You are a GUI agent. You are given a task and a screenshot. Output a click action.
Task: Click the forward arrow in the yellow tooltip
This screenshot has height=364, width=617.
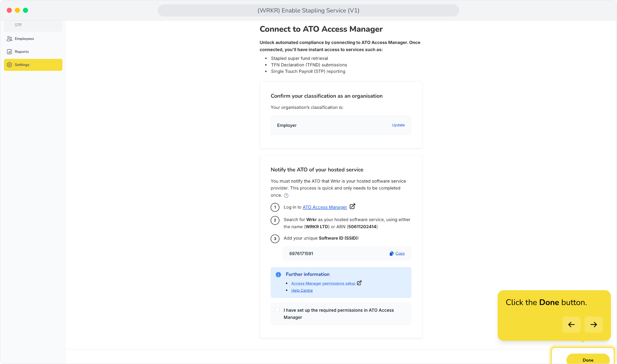pyautogui.click(x=594, y=325)
